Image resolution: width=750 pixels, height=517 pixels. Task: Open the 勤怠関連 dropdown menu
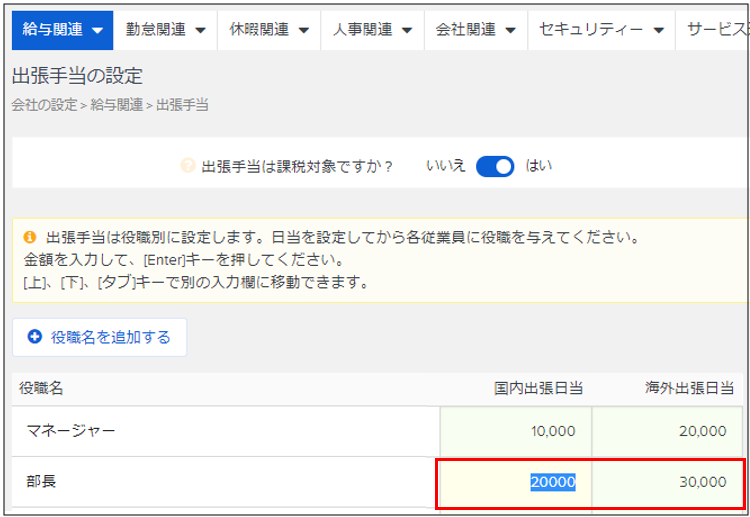165,30
